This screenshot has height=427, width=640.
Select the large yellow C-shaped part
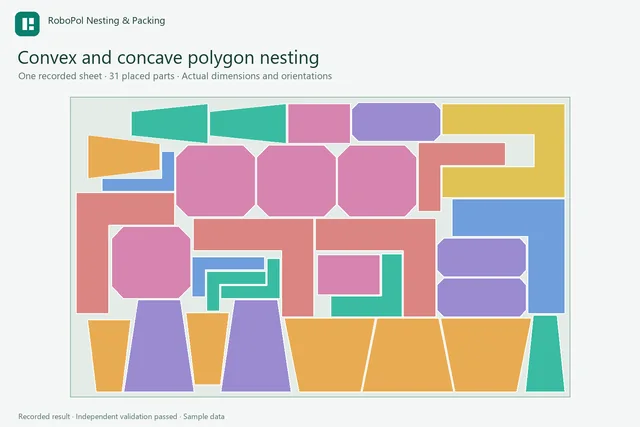tap(549, 151)
